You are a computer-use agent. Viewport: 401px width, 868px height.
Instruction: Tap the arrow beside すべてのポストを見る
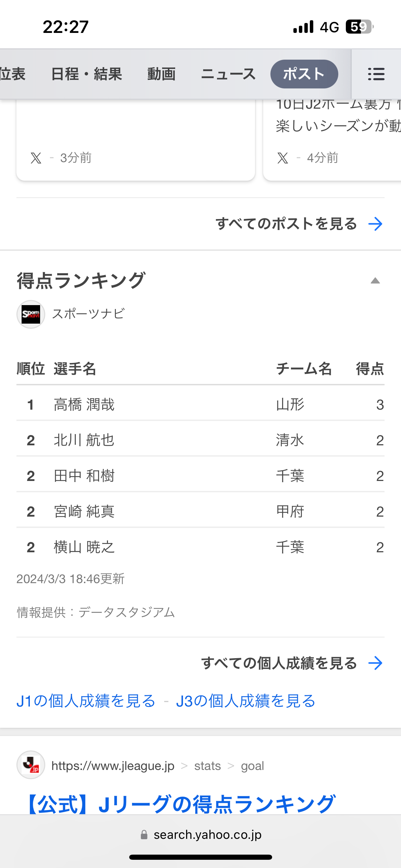click(376, 224)
